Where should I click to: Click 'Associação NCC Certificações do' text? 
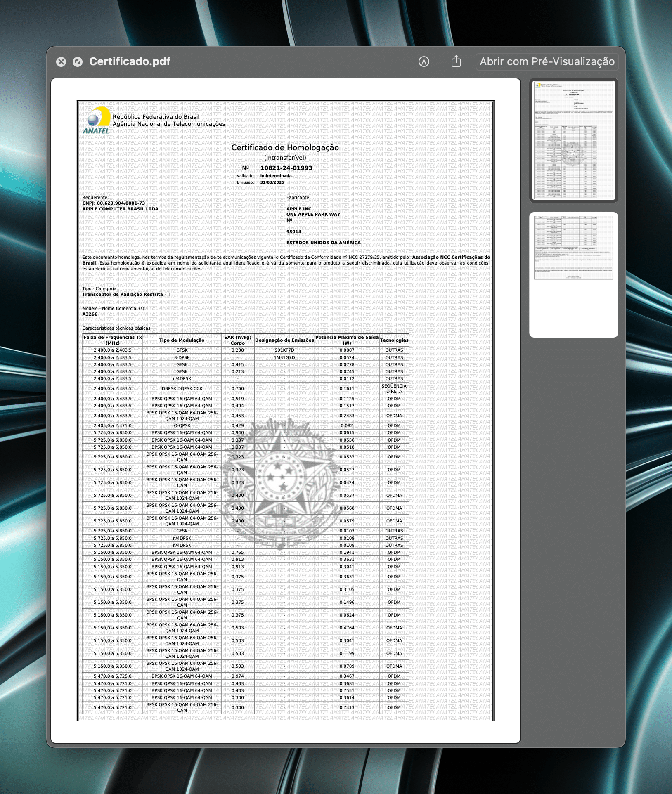451,257
